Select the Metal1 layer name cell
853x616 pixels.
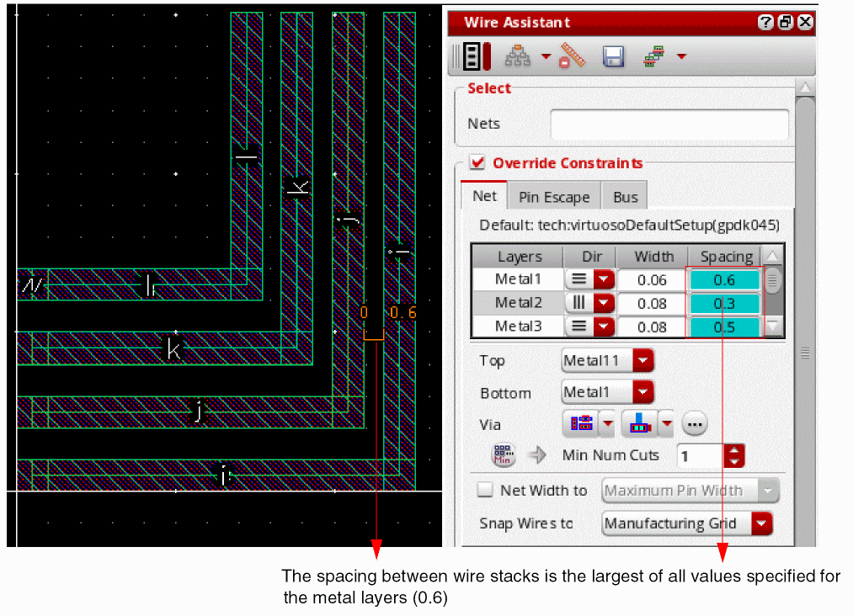(x=518, y=279)
